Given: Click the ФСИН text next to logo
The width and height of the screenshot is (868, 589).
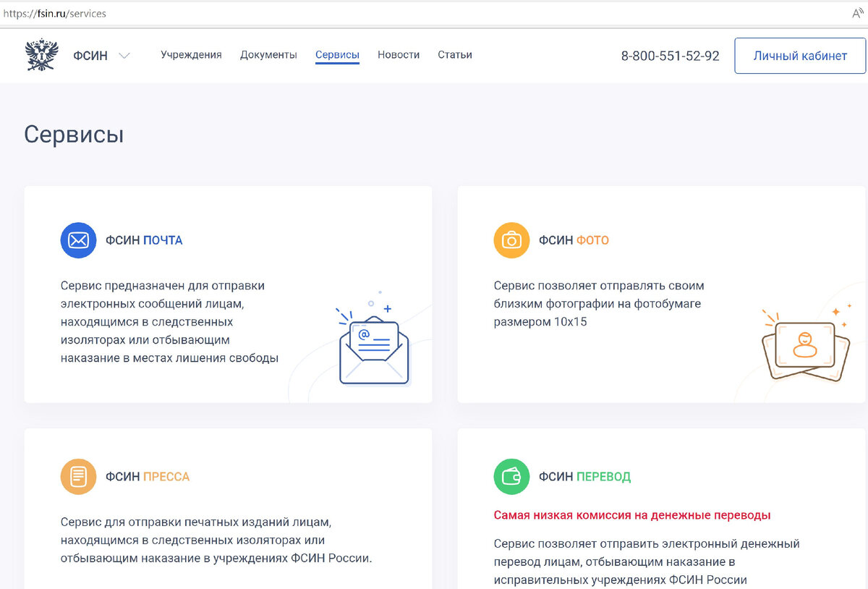Looking at the screenshot, I should pos(90,56).
